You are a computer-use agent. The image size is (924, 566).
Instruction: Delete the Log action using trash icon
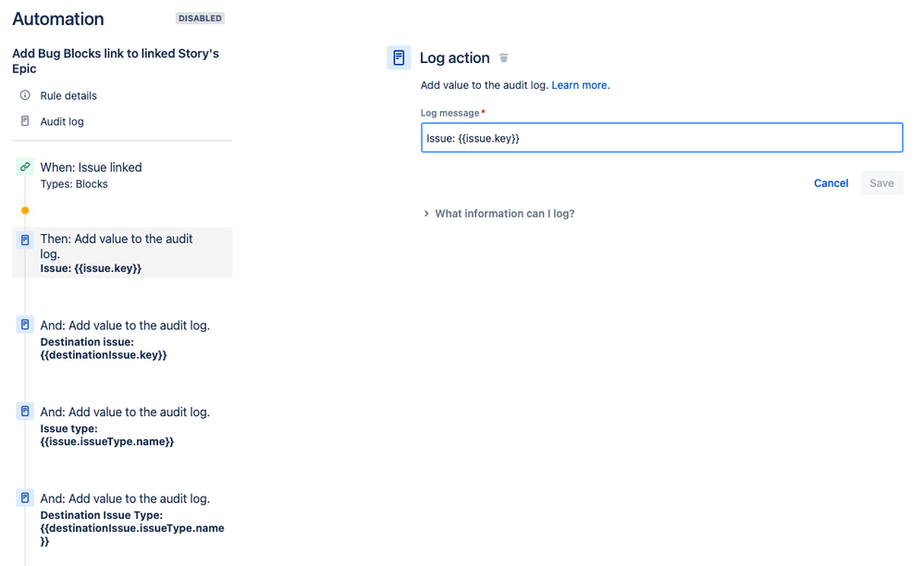503,57
